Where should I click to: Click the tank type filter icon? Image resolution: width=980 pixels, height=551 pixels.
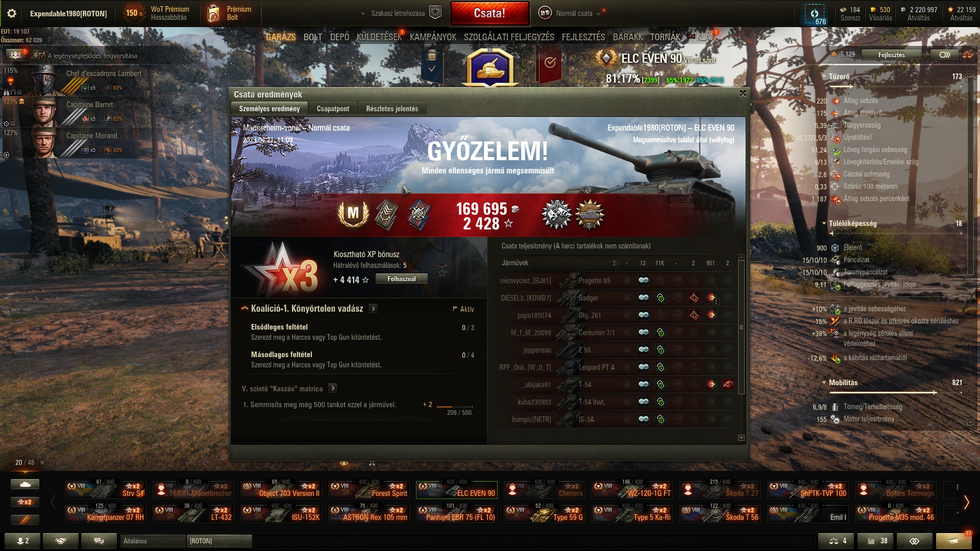pos(25,484)
